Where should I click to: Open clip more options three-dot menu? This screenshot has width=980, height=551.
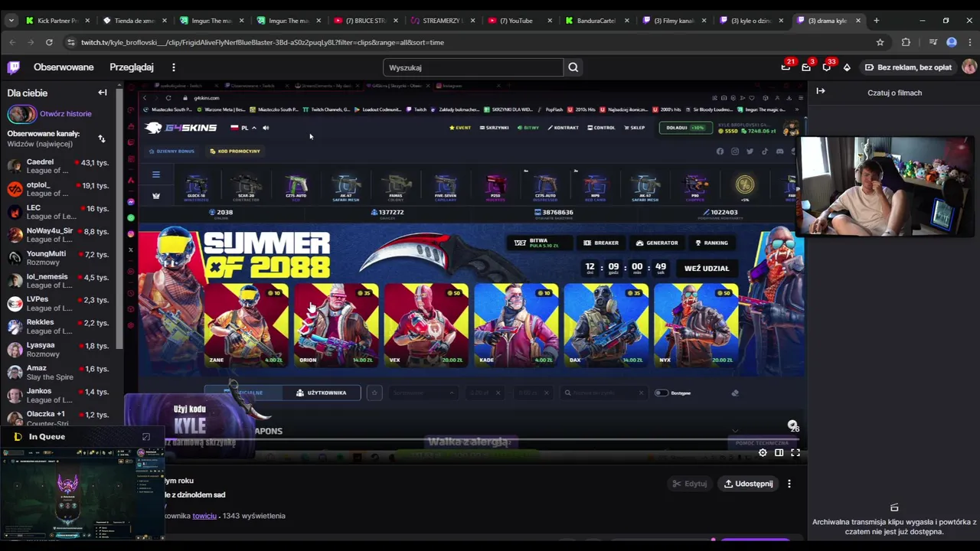[789, 484]
